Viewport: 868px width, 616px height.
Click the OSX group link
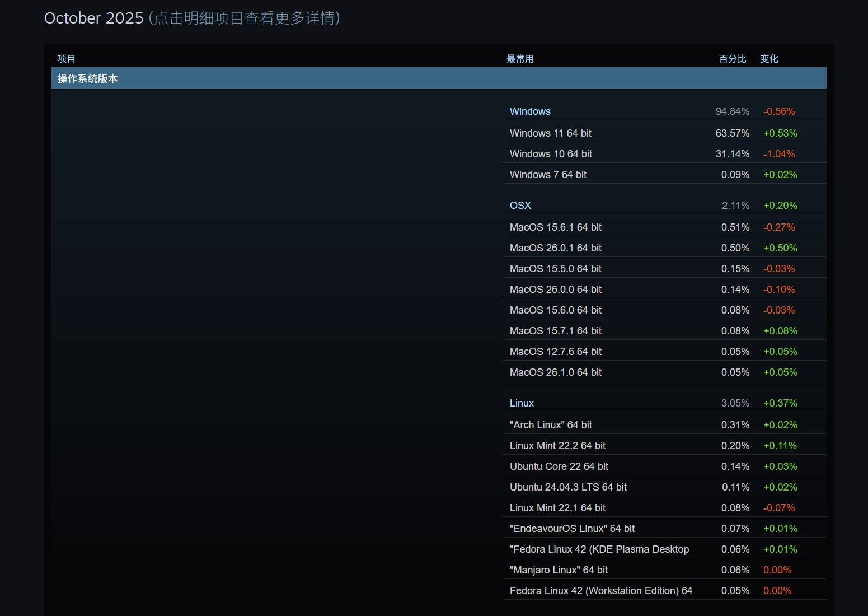click(x=520, y=206)
